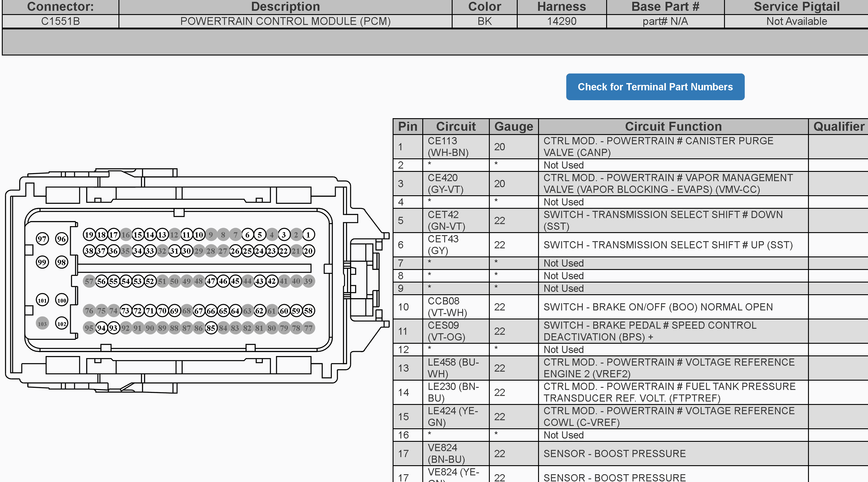This screenshot has height=482, width=868.
Task: Click pin 97 in connector diagram
Action: [42, 239]
